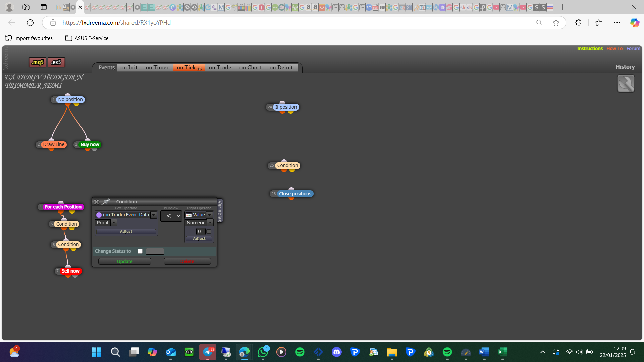The image size is (644, 362).
Task: Expand the Numeric type dropdown
Action: point(210,223)
